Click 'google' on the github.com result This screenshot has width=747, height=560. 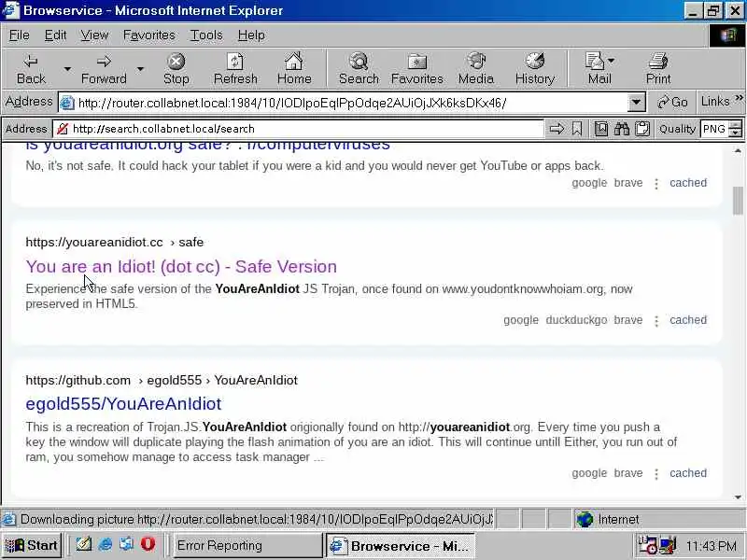(x=589, y=473)
